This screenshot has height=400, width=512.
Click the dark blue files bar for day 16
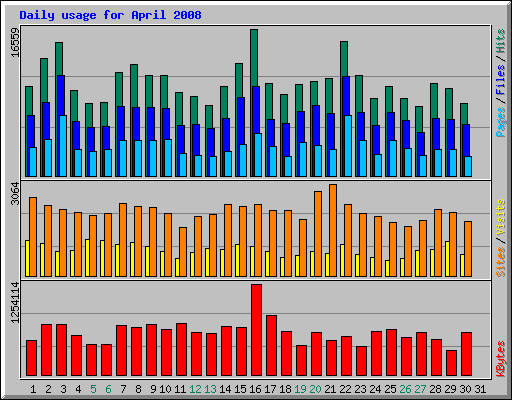(256, 110)
